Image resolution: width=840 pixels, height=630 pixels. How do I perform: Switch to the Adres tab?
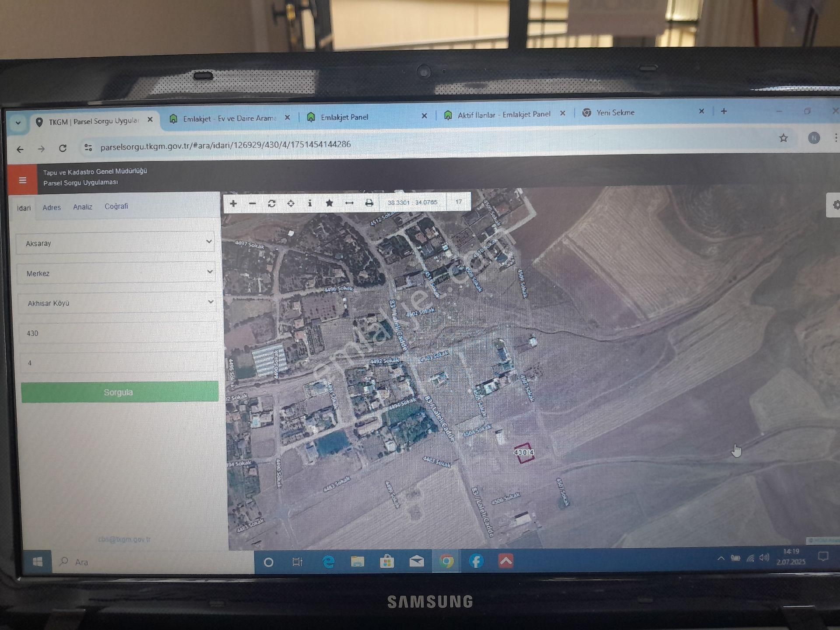pos(51,207)
